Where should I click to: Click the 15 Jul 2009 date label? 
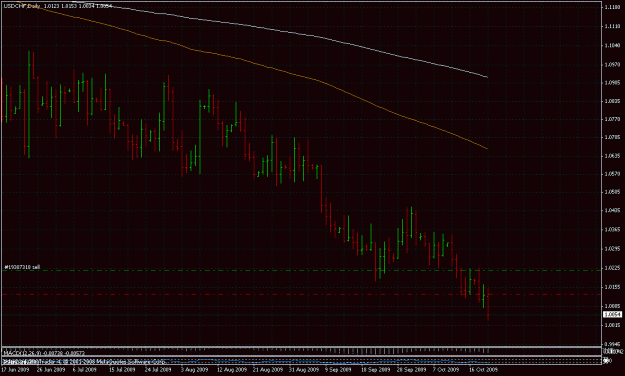[122, 370]
